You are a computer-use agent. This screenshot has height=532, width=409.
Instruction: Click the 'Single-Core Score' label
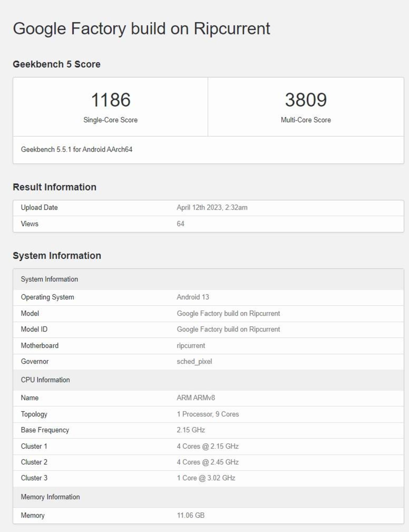[x=111, y=120]
